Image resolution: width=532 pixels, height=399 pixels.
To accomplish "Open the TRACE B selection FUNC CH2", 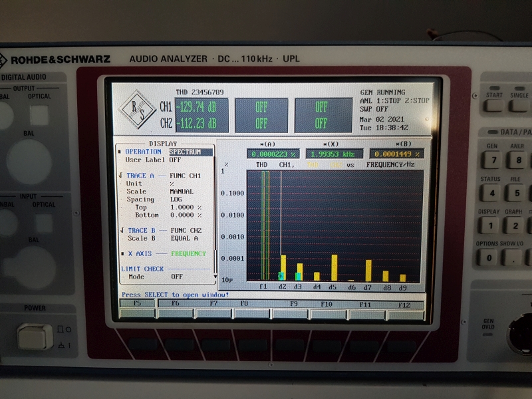I will (186, 230).
